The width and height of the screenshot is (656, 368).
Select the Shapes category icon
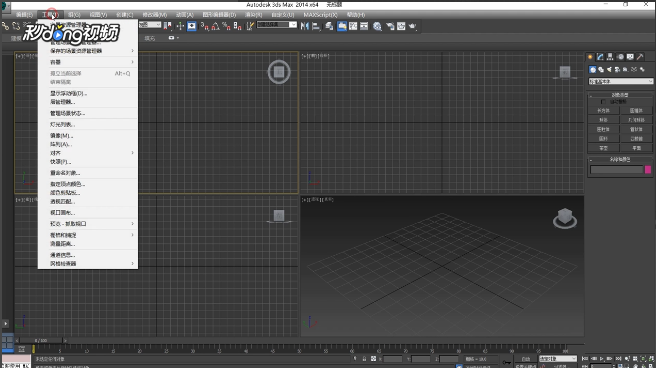[x=601, y=69]
